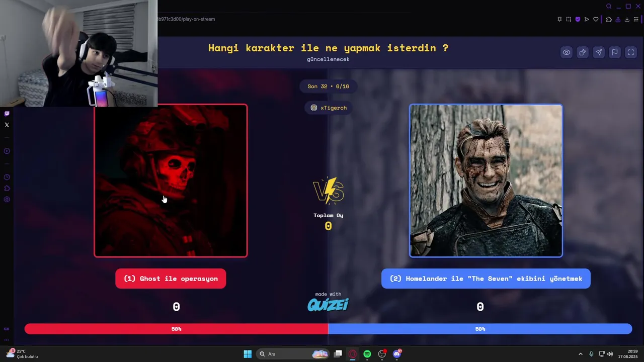Select the Homelander picture card
The width and height of the screenshot is (644, 362).
[486, 180]
